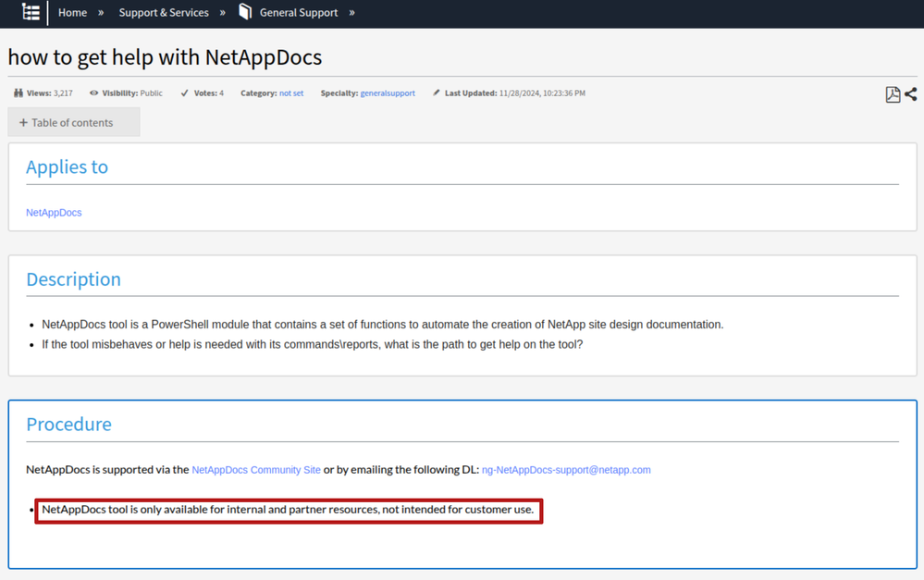This screenshot has height=580, width=924.
Task: Select the generalsupport specialty link
Action: point(388,93)
